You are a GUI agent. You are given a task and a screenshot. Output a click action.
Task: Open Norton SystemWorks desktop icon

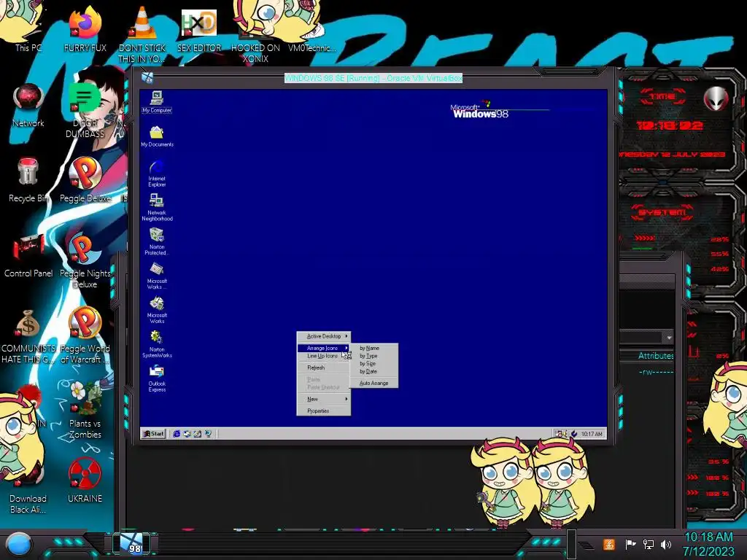point(157,344)
